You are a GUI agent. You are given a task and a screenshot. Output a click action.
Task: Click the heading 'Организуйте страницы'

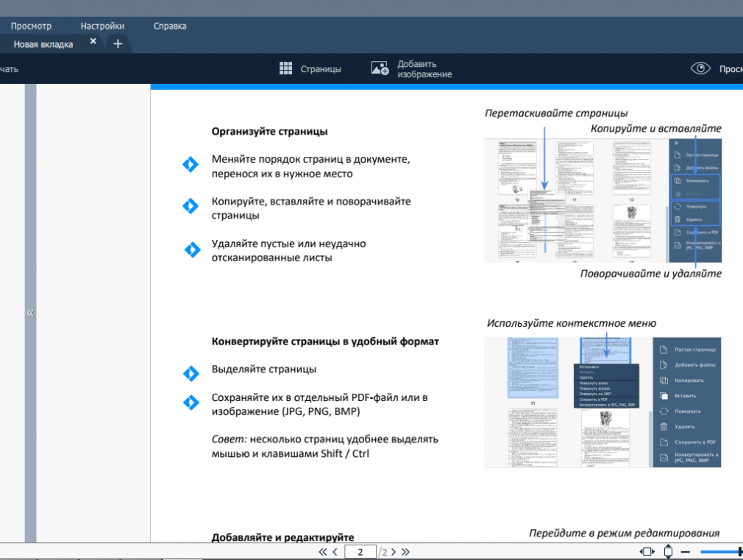(270, 131)
